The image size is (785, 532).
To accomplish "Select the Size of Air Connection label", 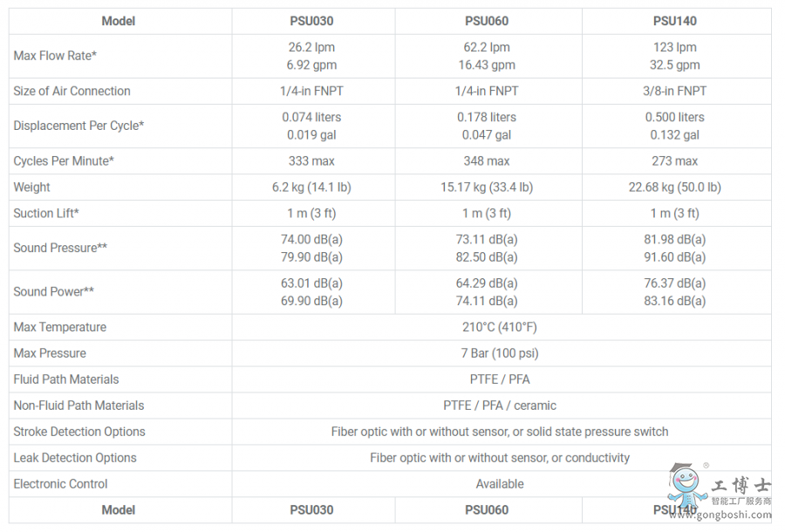I will tap(72, 91).
